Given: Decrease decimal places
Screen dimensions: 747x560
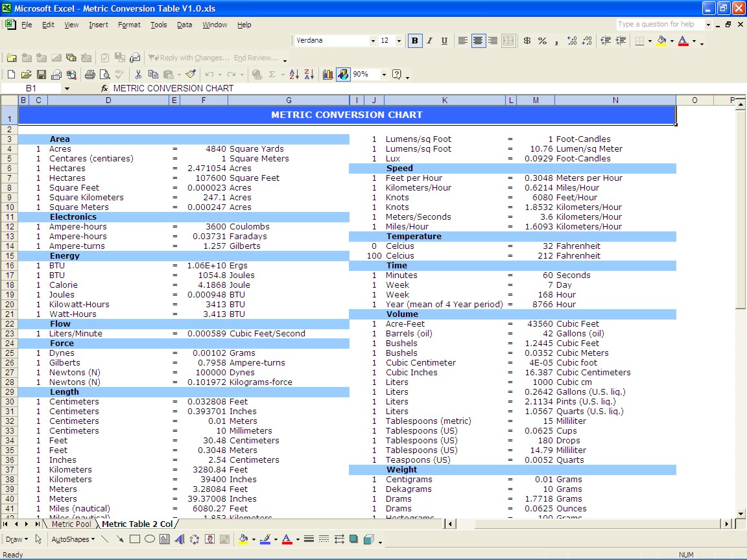Looking at the screenshot, I should click(587, 41).
